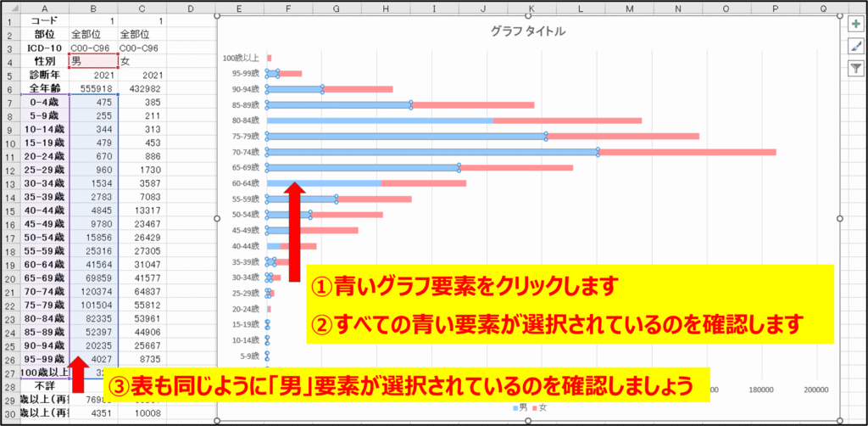Click the cell with value 555918
The image size is (868, 426).
point(93,89)
